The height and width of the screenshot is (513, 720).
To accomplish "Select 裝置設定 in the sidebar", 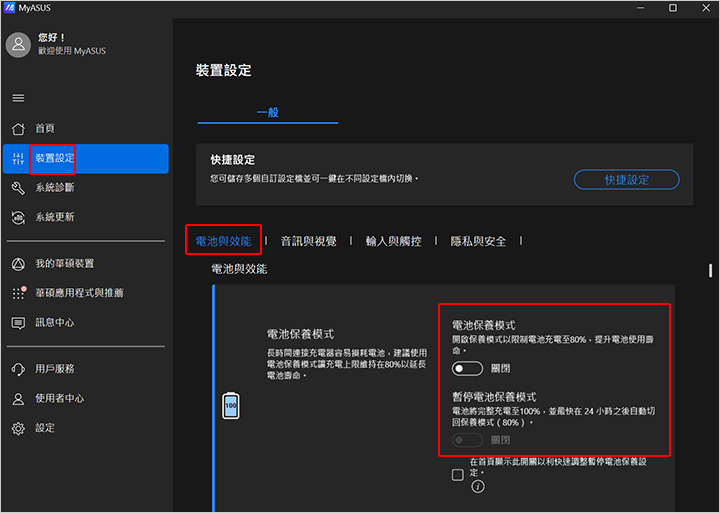I will pyautogui.click(x=86, y=158).
